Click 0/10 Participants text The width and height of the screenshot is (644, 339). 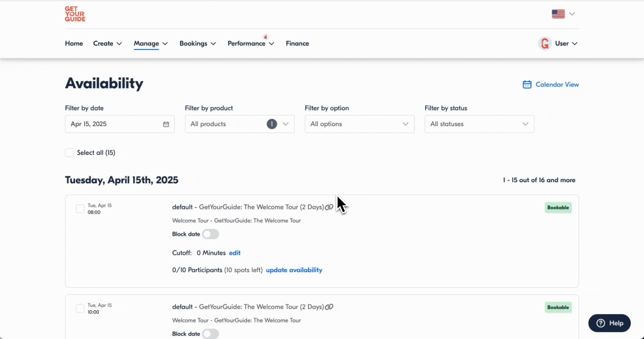tap(197, 270)
